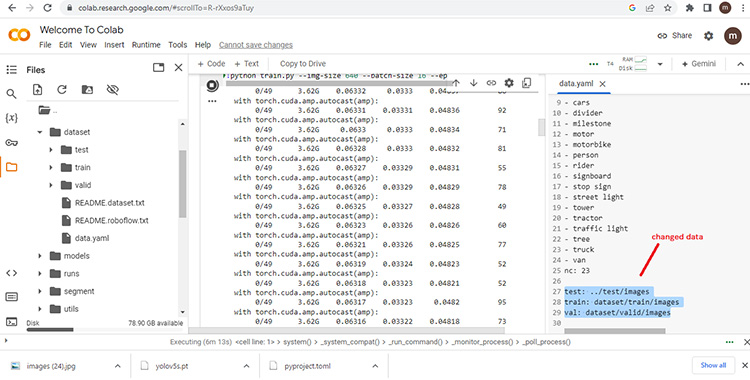Go to parent directory entry
The width and height of the screenshot is (750, 380).
[48, 111]
